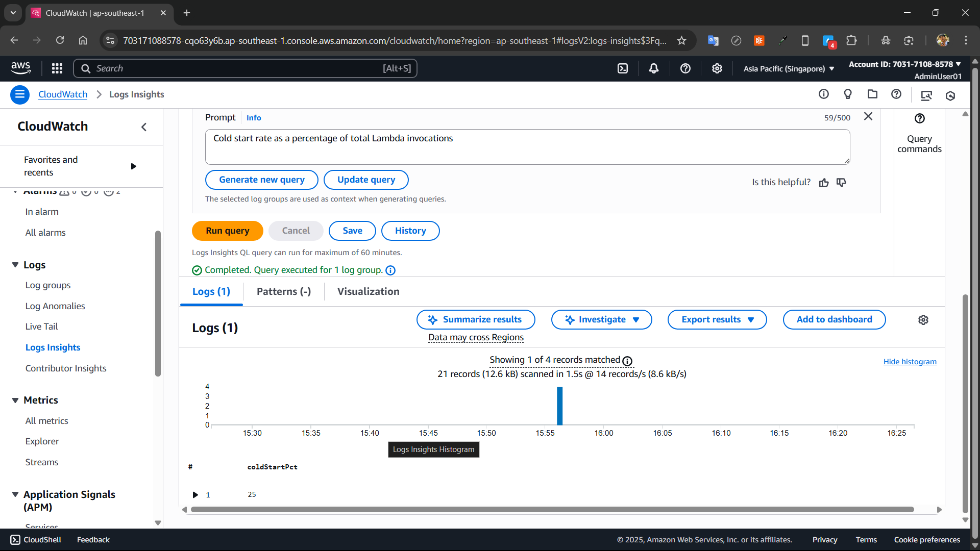Open Live Tail in sidebar
This screenshot has width=980, height=551.
pos(41,327)
